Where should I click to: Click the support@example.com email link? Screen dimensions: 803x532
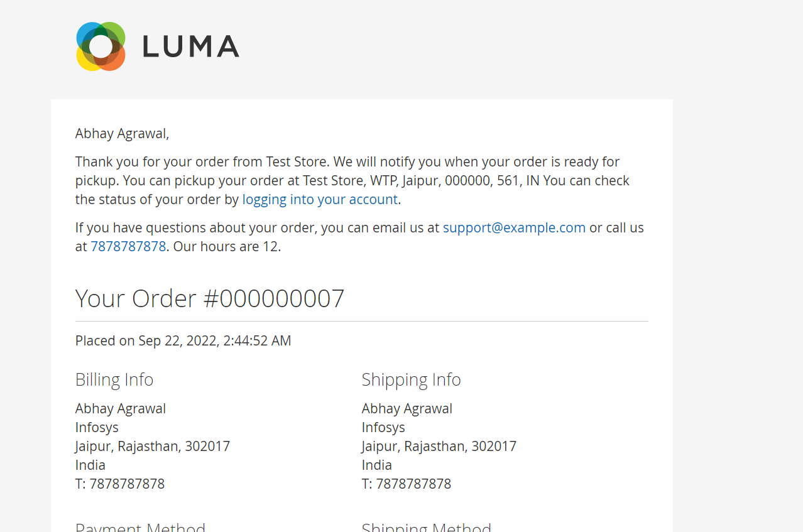pyautogui.click(x=514, y=227)
